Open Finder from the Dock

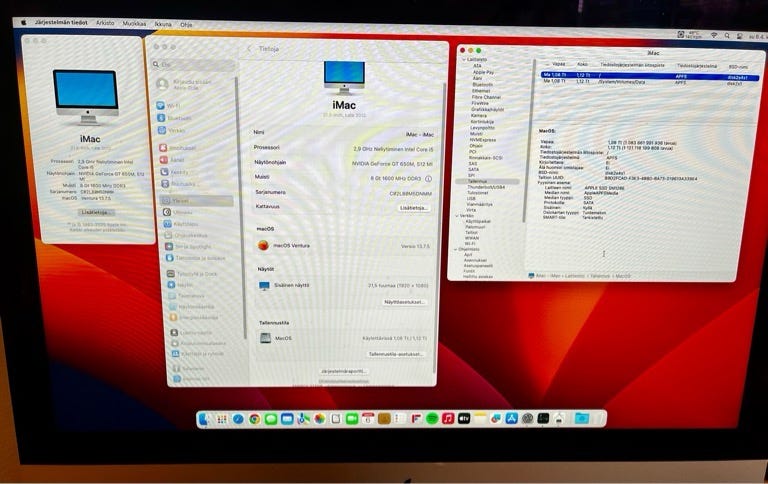click(205, 419)
